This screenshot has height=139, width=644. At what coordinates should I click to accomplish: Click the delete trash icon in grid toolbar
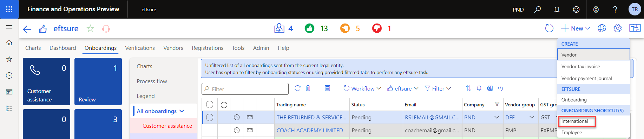click(308, 88)
